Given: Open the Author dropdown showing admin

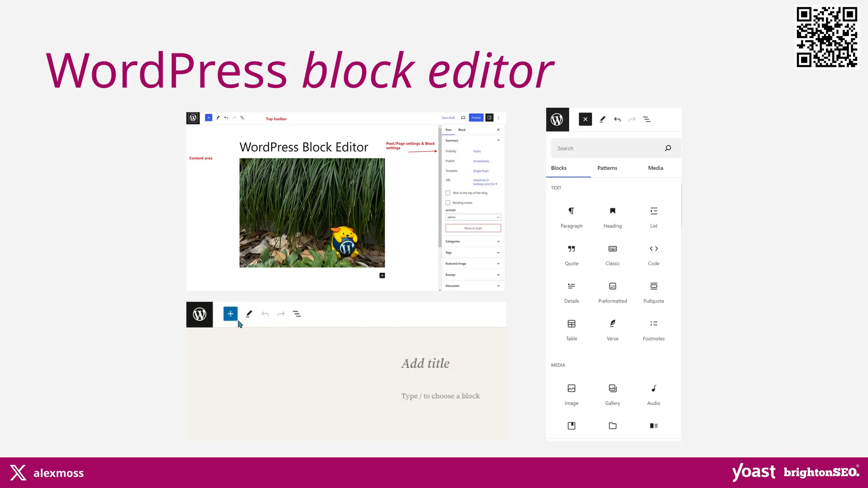Looking at the screenshot, I should [473, 217].
